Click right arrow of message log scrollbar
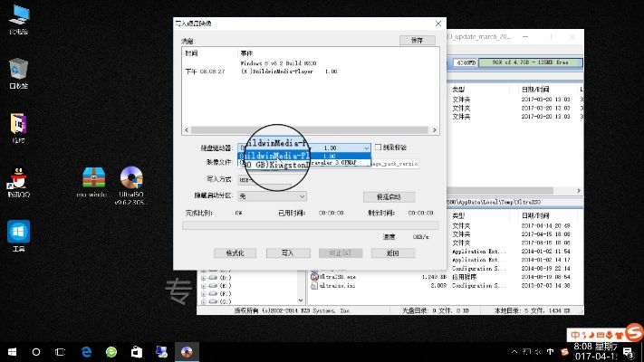This screenshot has width=644, height=362. [x=434, y=130]
